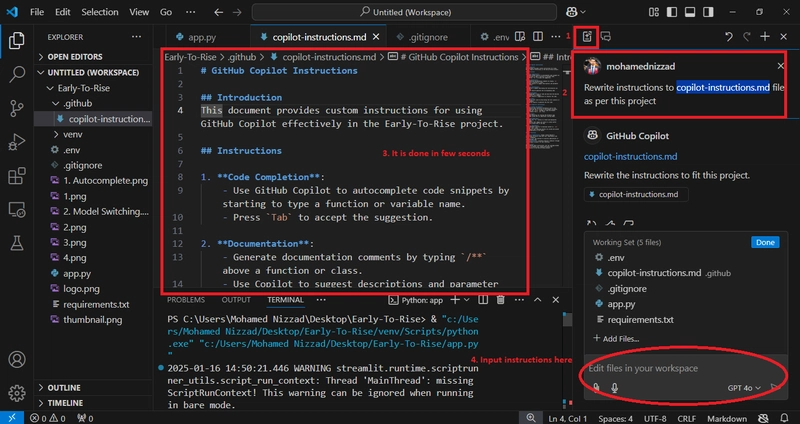This screenshot has height=424, width=800.
Task: Open the Extensions view
Action: pos(16,177)
